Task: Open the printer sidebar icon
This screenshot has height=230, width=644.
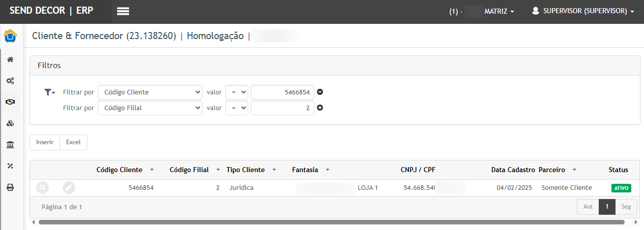Action: [x=10, y=187]
